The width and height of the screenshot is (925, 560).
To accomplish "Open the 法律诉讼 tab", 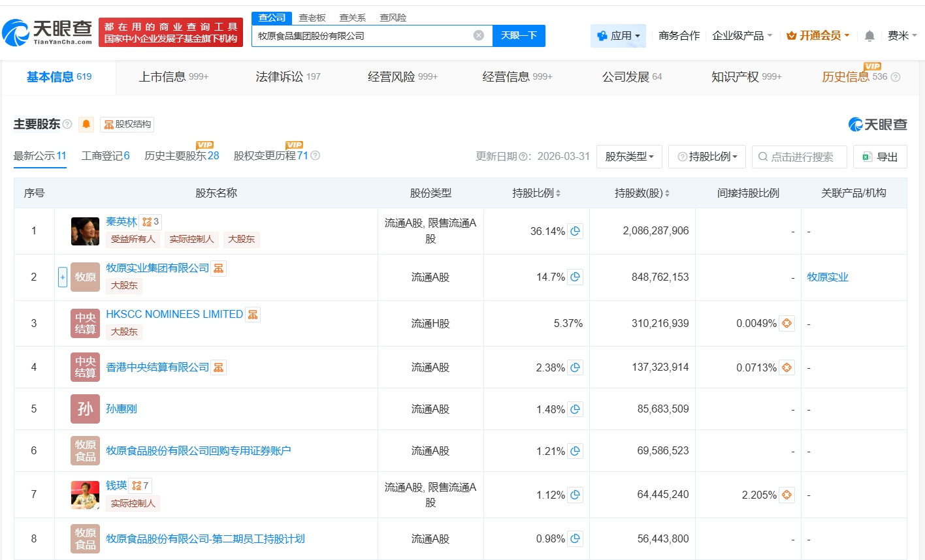I will pos(288,77).
